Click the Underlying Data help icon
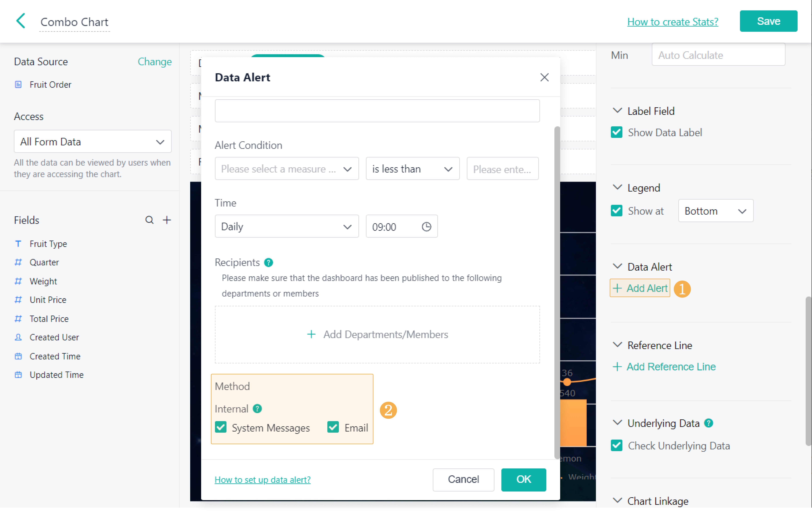This screenshot has height=514, width=812. click(x=709, y=423)
